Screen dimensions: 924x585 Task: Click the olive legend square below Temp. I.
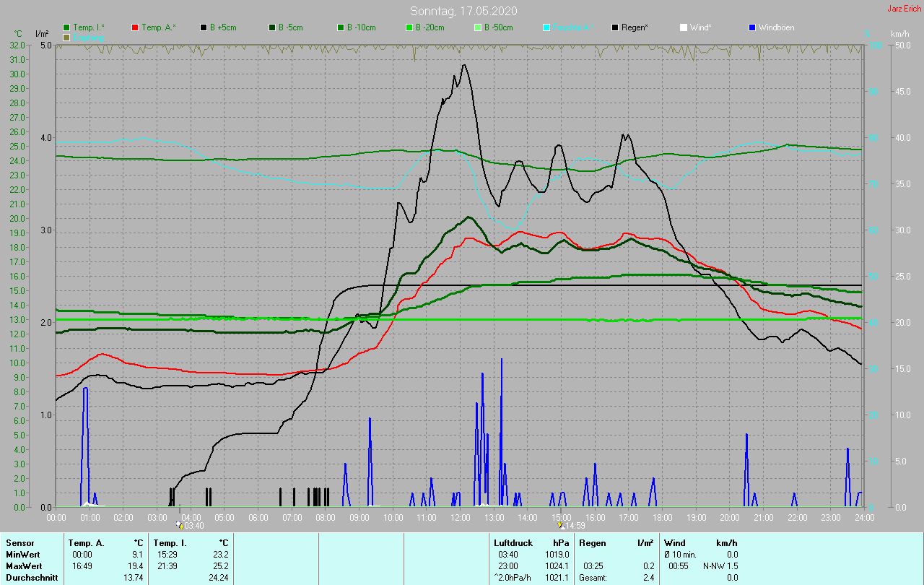click(x=66, y=37)
